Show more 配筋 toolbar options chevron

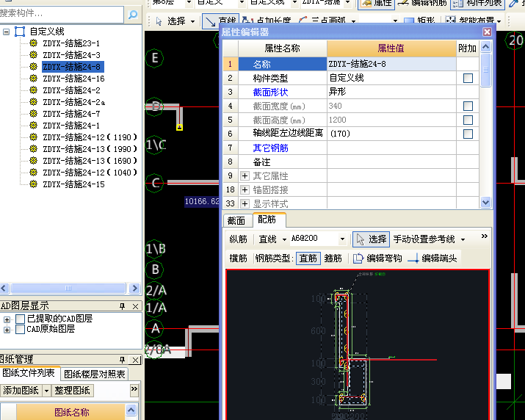pos(484,236)
